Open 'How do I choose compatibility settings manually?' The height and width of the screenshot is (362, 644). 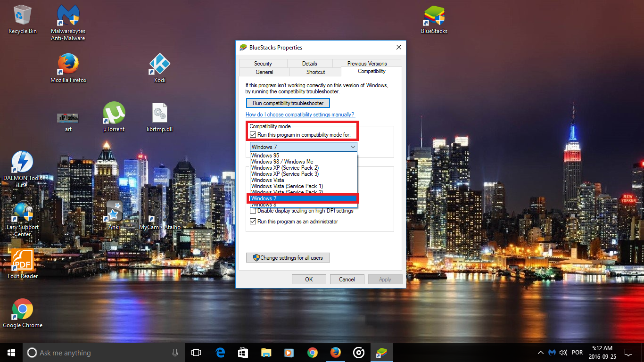300,114
